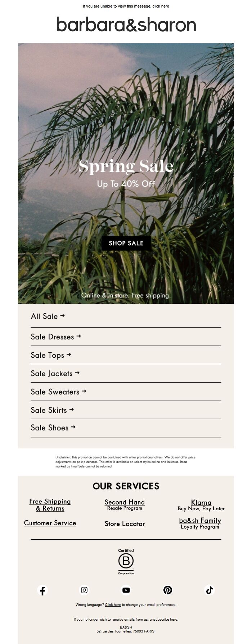Viewport: 252px width, 644px height.
Task: Open the YouTube social icon
Action: click(x=126, y=590)
